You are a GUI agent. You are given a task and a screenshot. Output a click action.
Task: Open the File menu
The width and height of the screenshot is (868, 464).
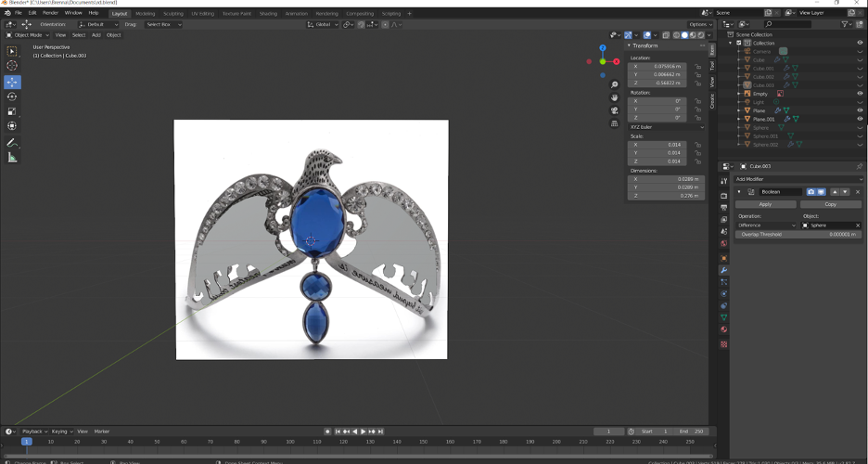(x=19, y=13)
